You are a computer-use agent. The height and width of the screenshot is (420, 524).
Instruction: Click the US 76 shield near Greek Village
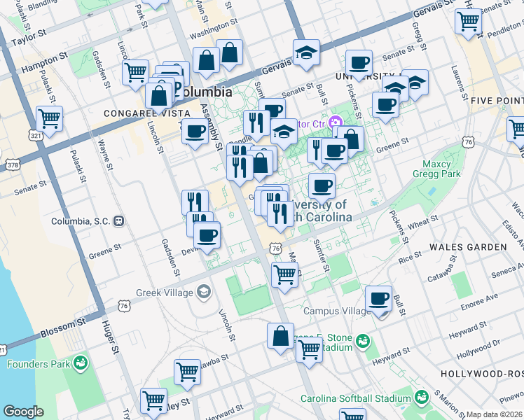(124, 306)
